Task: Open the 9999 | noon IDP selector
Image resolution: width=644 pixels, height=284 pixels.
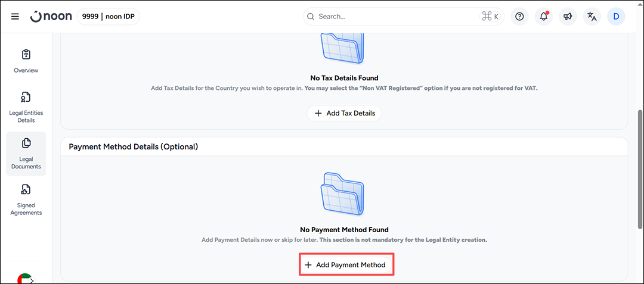Action: [x=109, y=17]
